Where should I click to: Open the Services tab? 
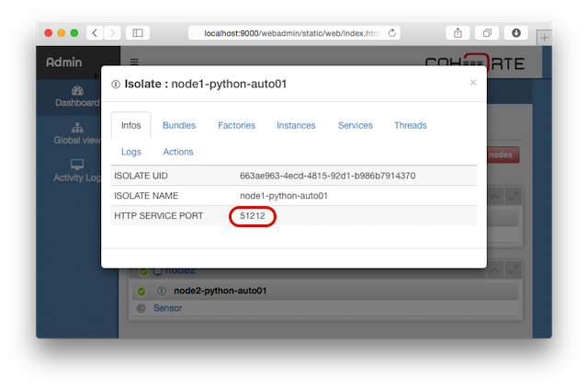tap(356, 125)
